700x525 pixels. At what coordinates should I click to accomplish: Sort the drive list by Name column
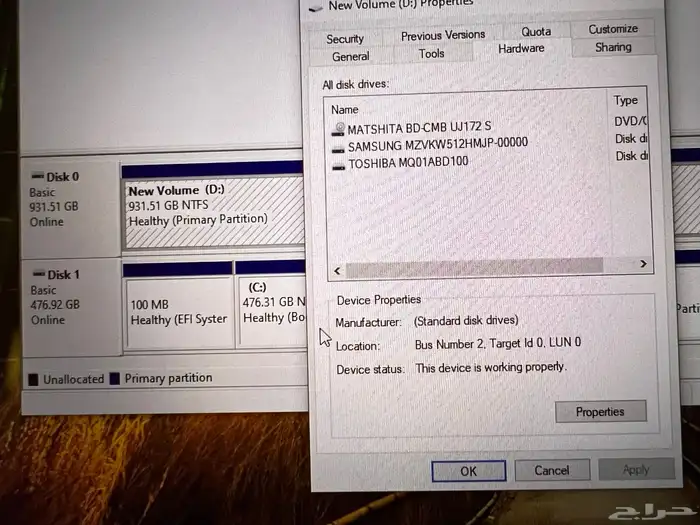pyautogui.click(x=345, y=109)
